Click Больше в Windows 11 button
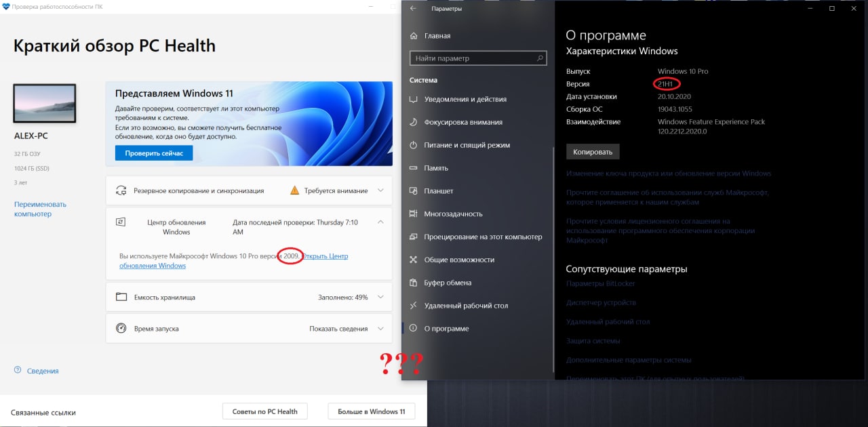The height and width of the screenshot is (427, 868). pos(371,411)
